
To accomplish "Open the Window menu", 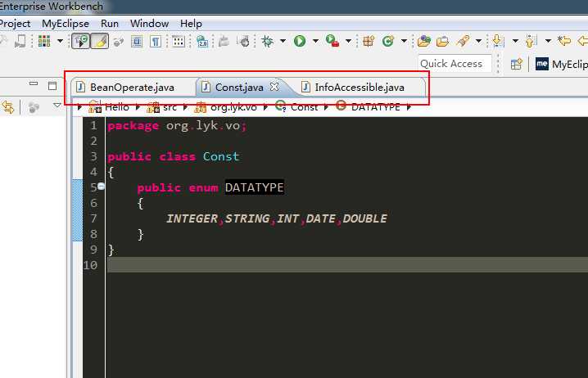I will click(149, 24).
